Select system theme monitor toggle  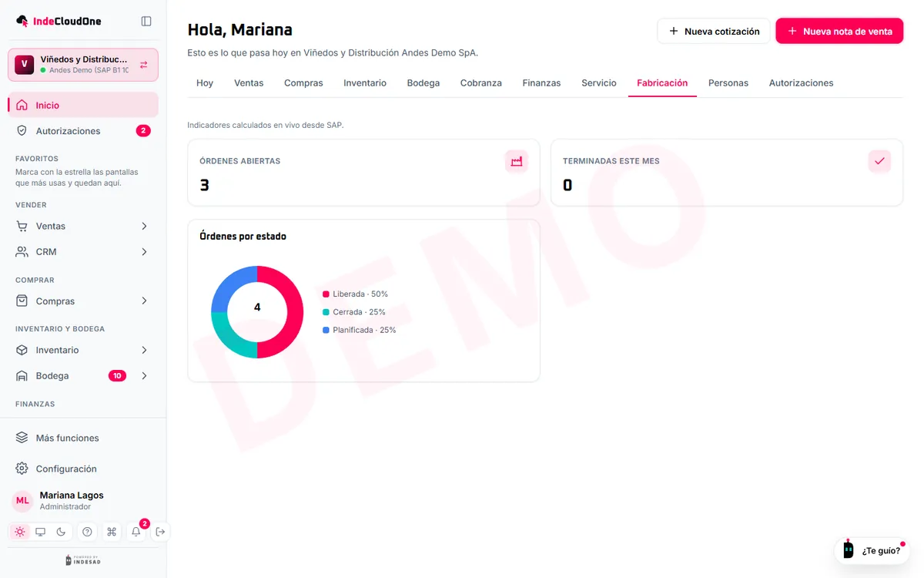click(x=41, y=532)
